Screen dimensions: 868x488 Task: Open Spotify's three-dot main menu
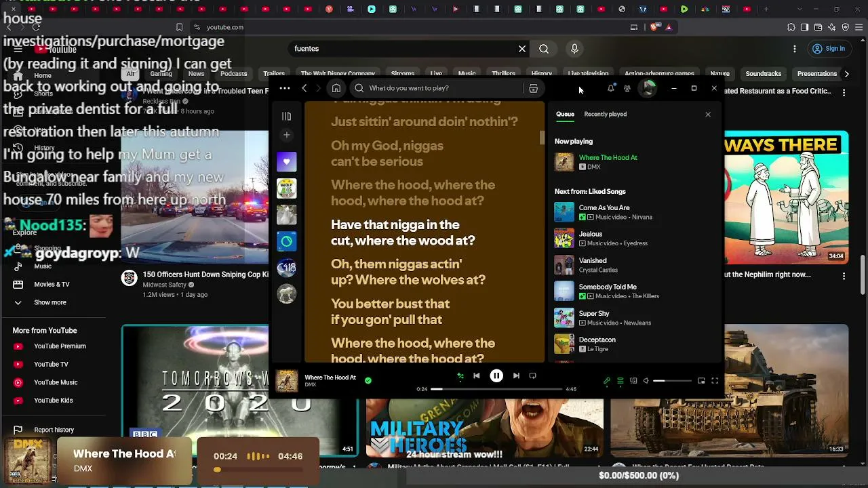point(285,88)
